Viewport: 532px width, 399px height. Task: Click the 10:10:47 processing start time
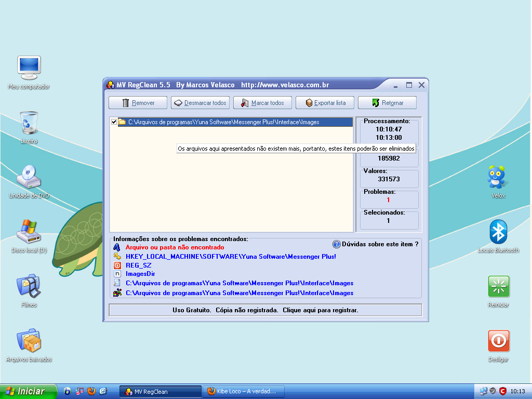pos(389,129)
